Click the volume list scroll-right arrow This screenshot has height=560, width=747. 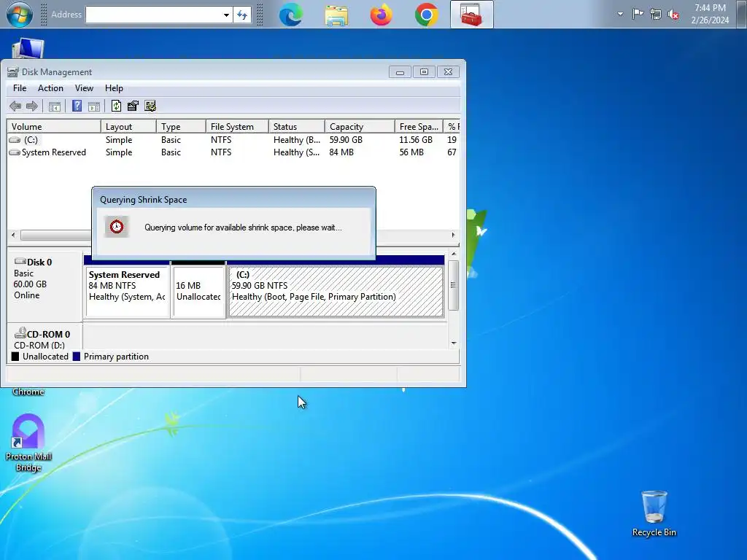[x=453, y=235]
